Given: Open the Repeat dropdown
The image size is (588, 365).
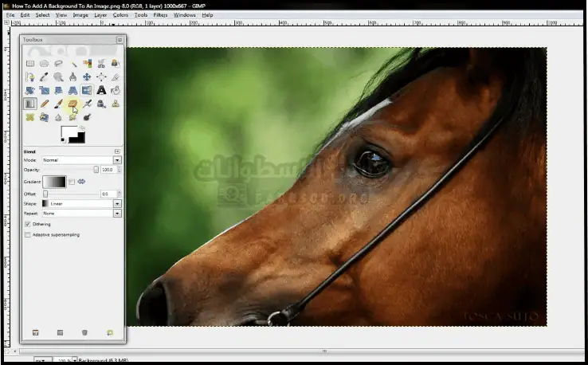Looking at the screenshot, I should [x=80, y=214].
